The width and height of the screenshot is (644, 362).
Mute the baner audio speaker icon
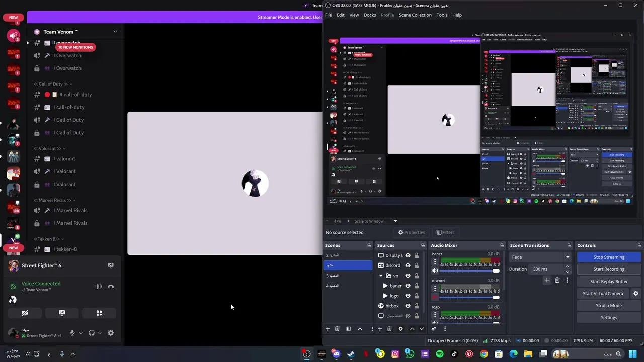(x=435, y=270)
